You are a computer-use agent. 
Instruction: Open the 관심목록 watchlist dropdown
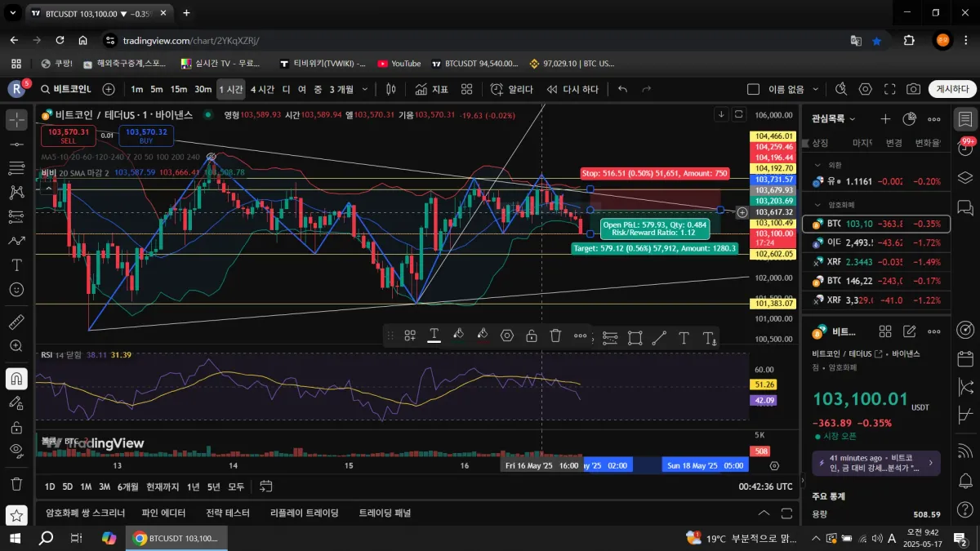(x=834, y=119)
